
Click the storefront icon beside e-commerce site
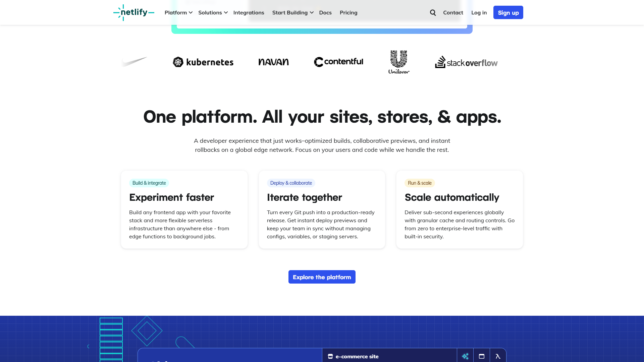click(x=330, y=356)
